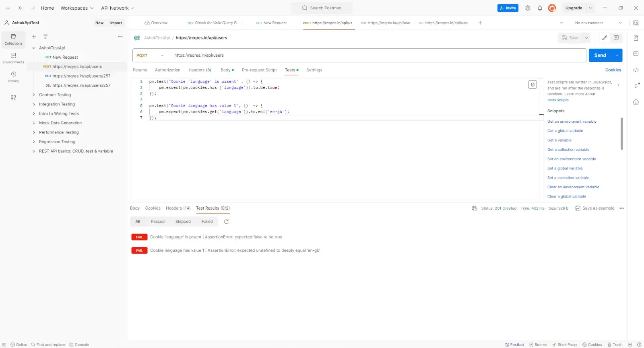Screen dimensions: 644x348
Task: Open the code snippet icon
Action: 636,70
